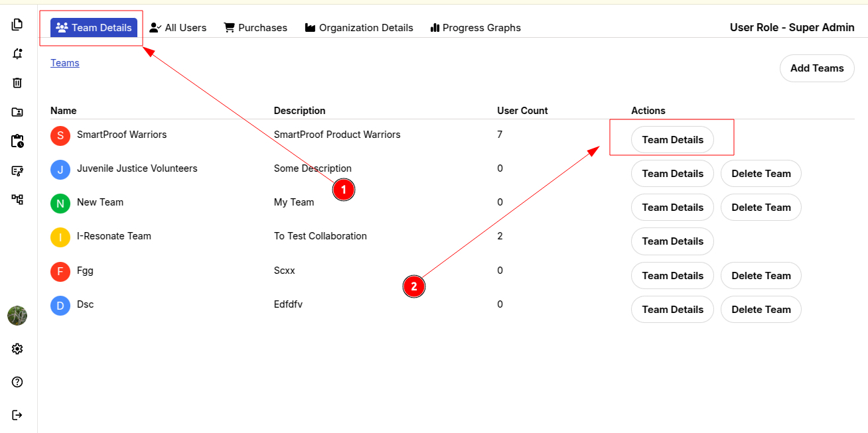Open the help question mark icon
This screenshot has width=868, height=433.
pyautogui.click(x=17, y=382)
